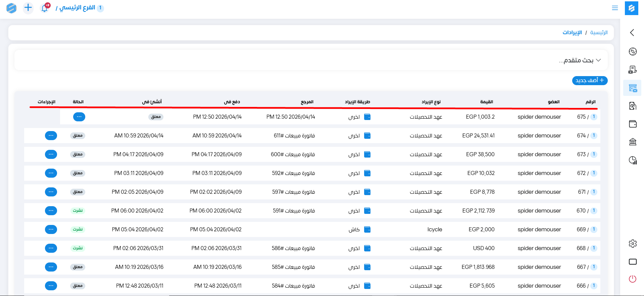Open the reports pie chart icon
The width and height of the screenshot is (644, 296).
click(633, 160)
